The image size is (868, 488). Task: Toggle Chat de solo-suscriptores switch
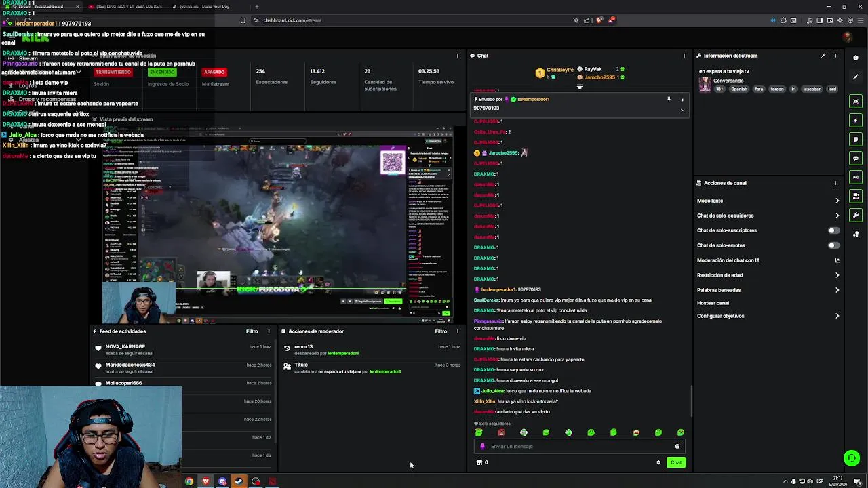point(833,230)
